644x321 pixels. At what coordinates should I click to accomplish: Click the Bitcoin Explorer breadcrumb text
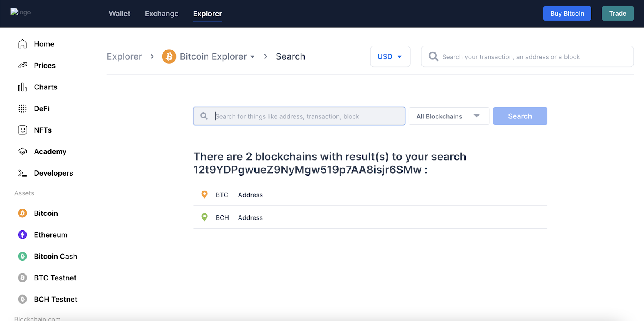(213, 56)
